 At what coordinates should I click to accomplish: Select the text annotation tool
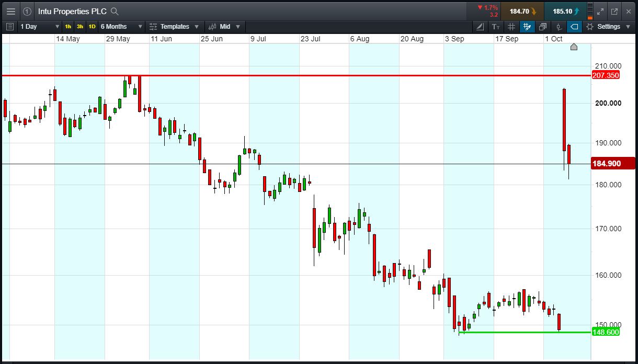point(496,27)
